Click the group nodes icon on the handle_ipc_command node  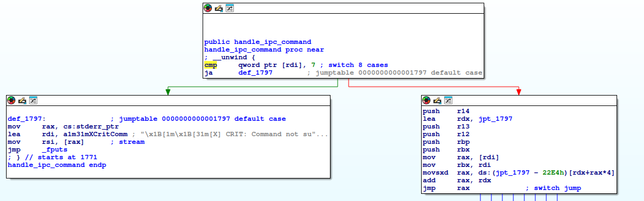point(229,8)
